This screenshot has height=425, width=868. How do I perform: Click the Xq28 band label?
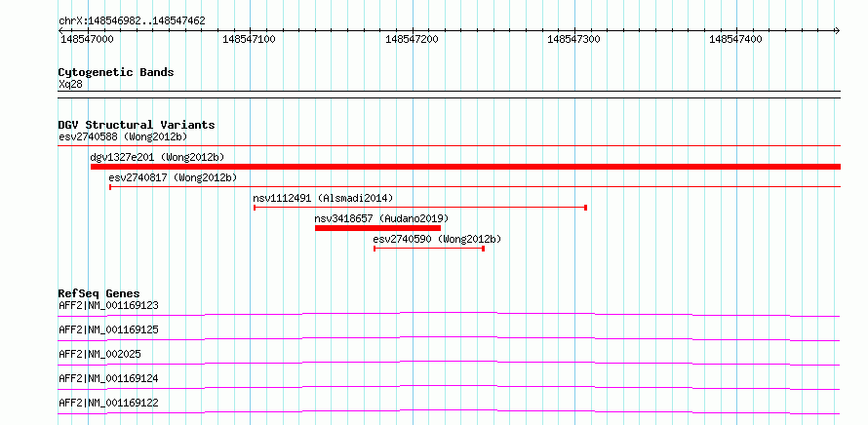[70, 85]
